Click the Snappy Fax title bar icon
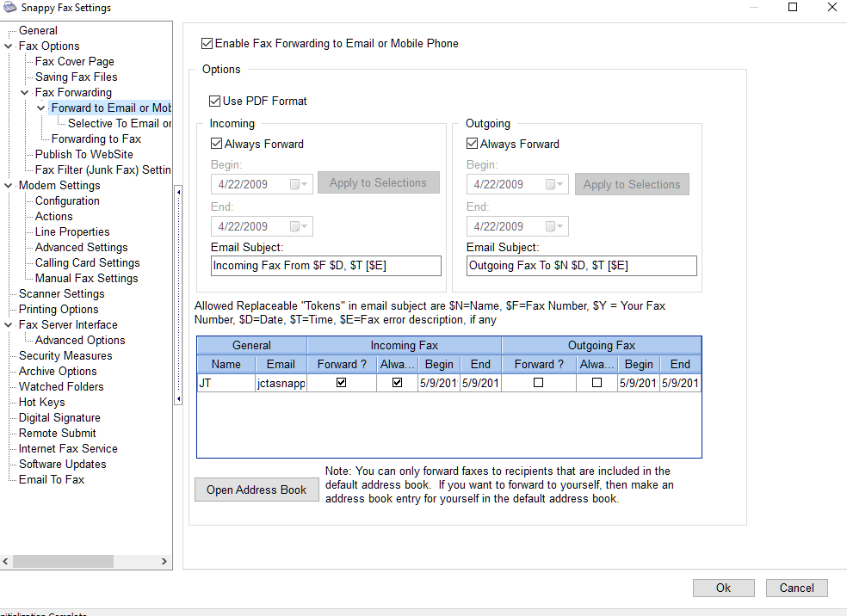Image resolution: width=847 pixels, height=616 pixels. (7, 8)
